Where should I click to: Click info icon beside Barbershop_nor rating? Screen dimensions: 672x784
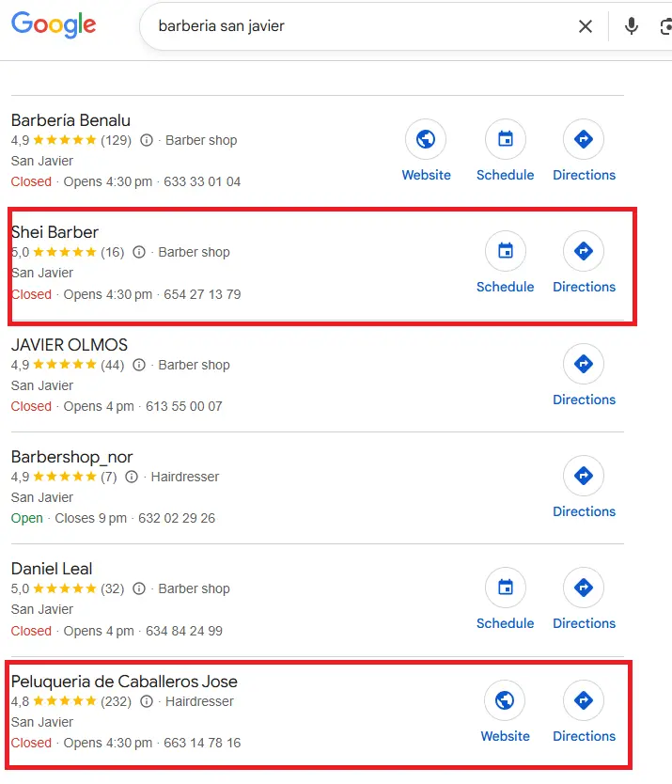[131, 477]
